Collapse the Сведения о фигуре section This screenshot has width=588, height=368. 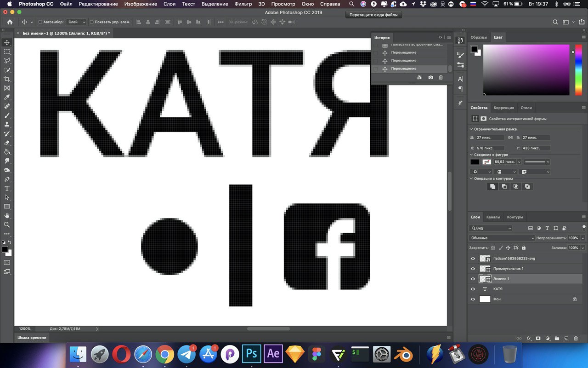tap(471, 155)
